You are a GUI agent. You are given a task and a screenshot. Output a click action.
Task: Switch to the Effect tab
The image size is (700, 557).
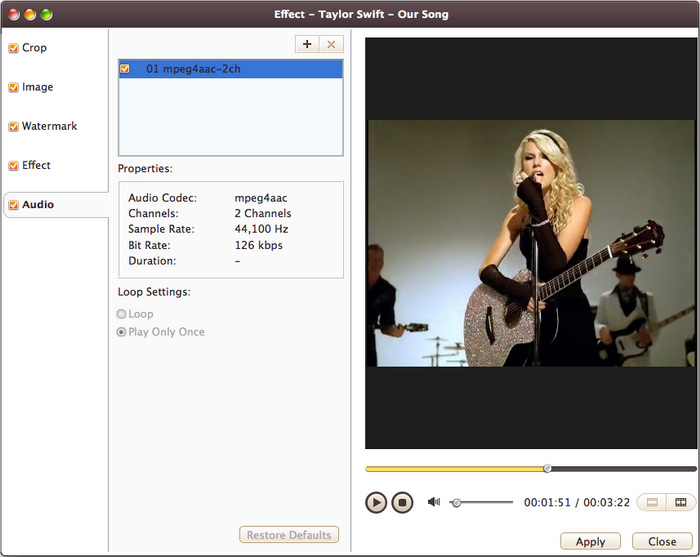click(x=36, y=165)
